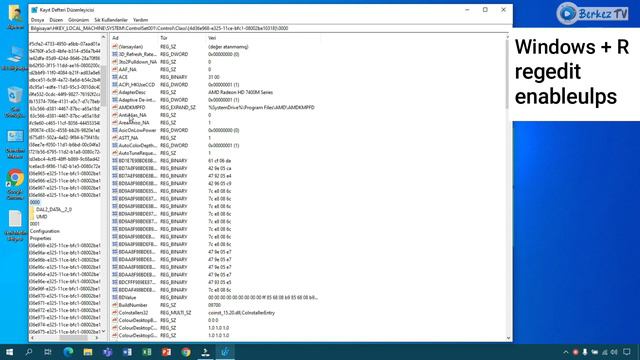Click the string icon beside AdapterDesc
This screenshot has height=360, width=640.
coord(115,92)
